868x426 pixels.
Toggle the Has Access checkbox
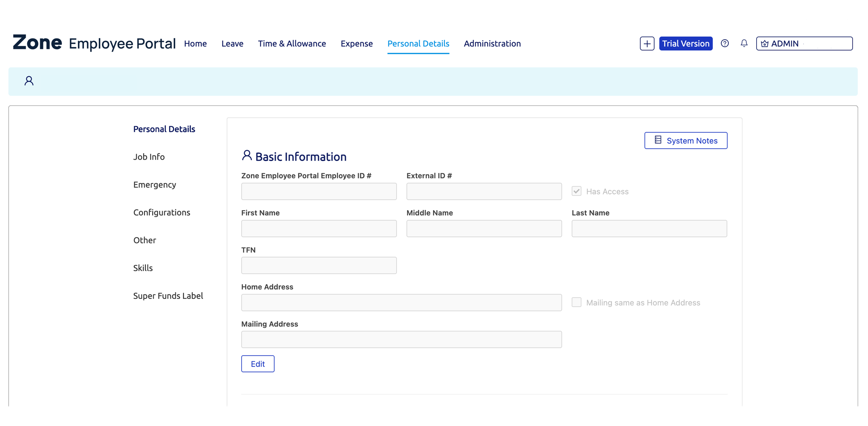(x=576, y=191)
